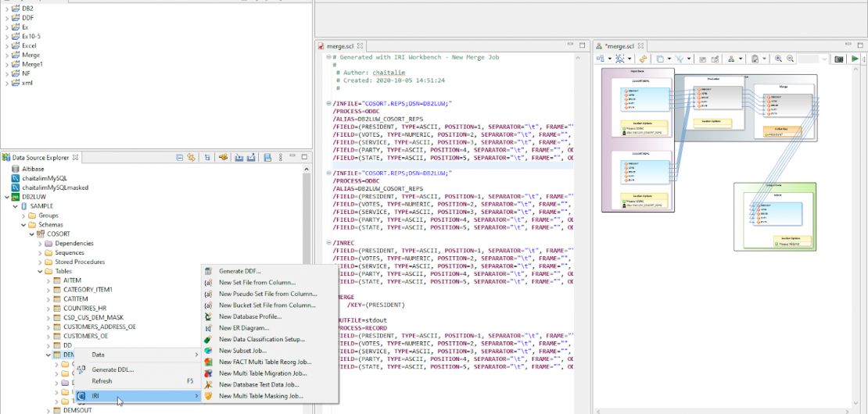Image resolution: width=868 pixels, height=414 pixels.
Task: Click the chaitalim author link in code
Action: [388, 73]
